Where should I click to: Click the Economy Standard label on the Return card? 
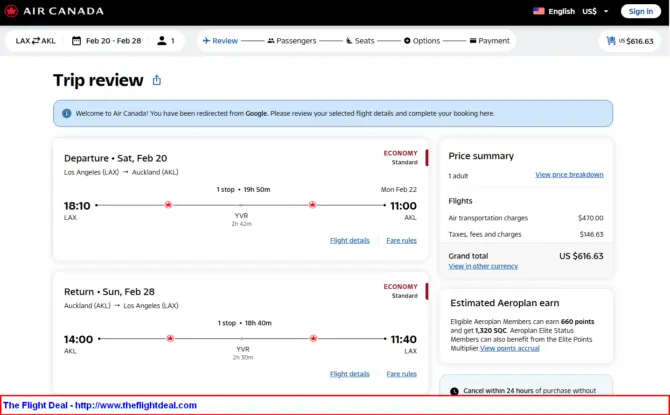point(401,291)
